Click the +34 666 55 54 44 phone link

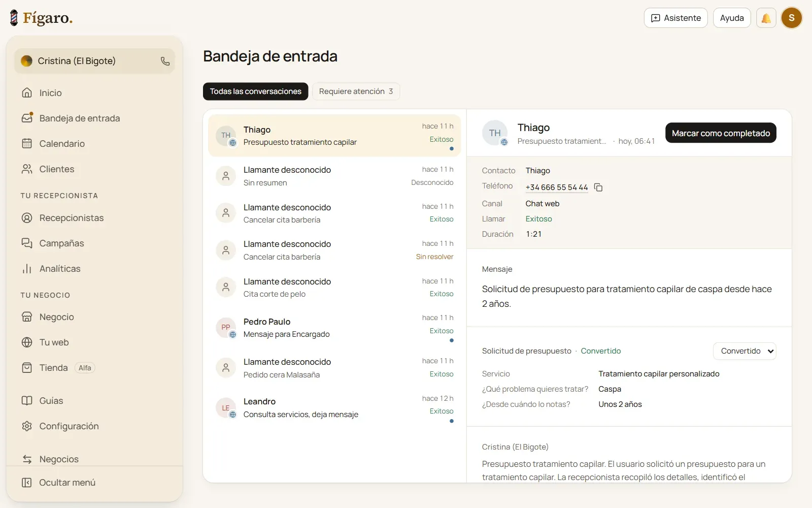pos(556,187)
